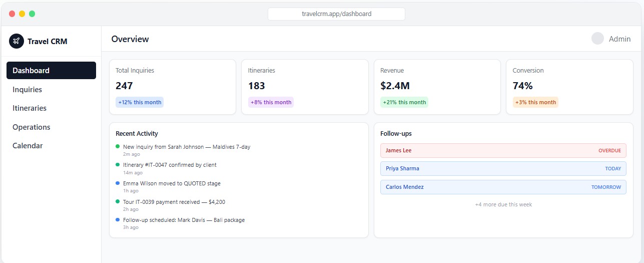Click the red close window dot
The width and height of the screenshot is (644, 263).
[12, 14]
